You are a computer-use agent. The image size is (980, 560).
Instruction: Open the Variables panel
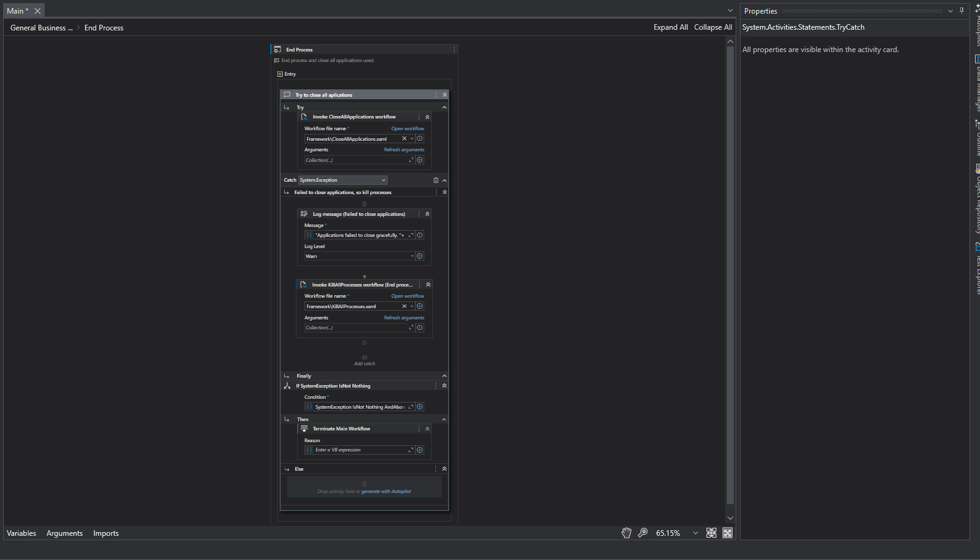click(x=21, y=533)
